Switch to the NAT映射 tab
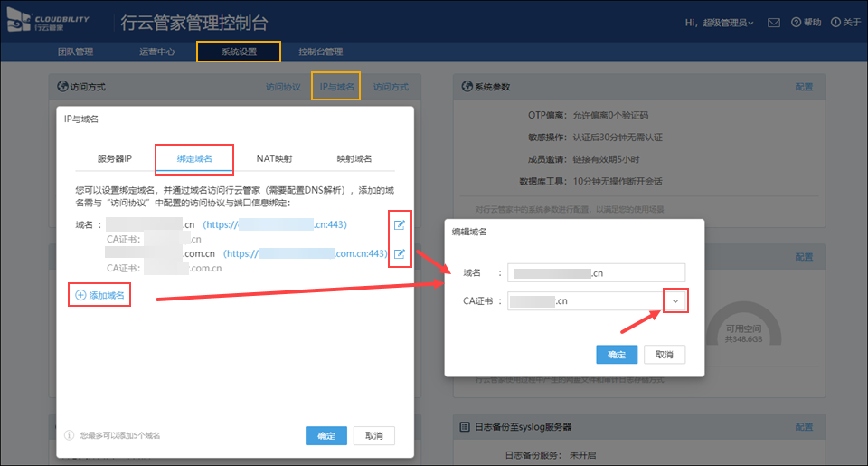The width and height of the screenshot is (868, 466). tap(274, 158)
